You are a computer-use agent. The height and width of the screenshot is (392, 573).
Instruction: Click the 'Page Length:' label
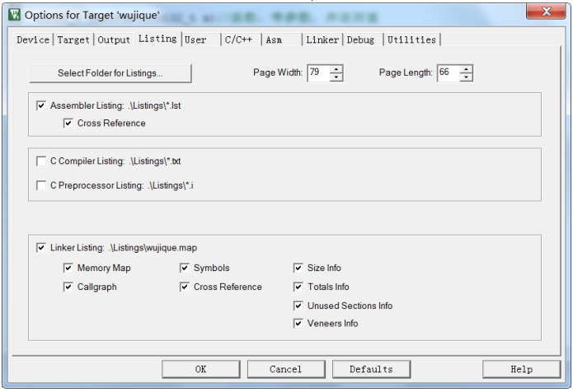pos(406,72)
